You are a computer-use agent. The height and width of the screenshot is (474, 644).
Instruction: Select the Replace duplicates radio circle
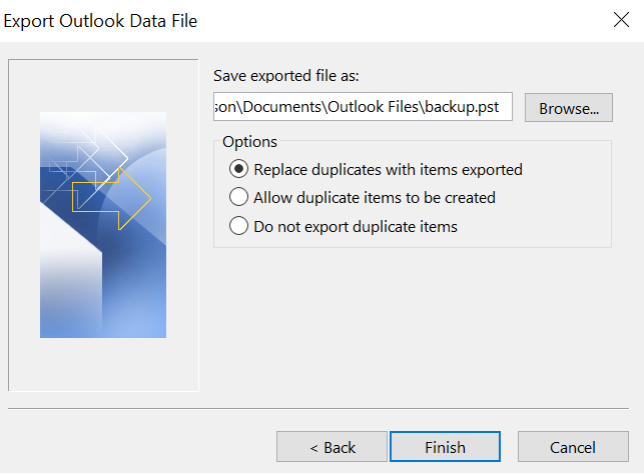click(239, 169)
